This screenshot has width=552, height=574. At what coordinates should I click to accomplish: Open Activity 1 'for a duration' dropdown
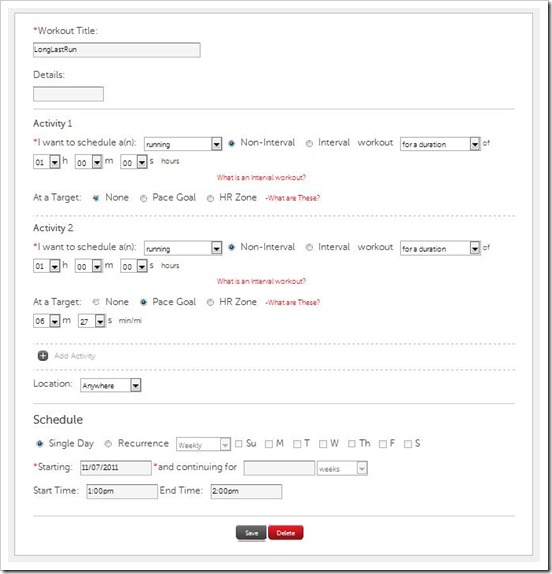[x=440, y=144]
